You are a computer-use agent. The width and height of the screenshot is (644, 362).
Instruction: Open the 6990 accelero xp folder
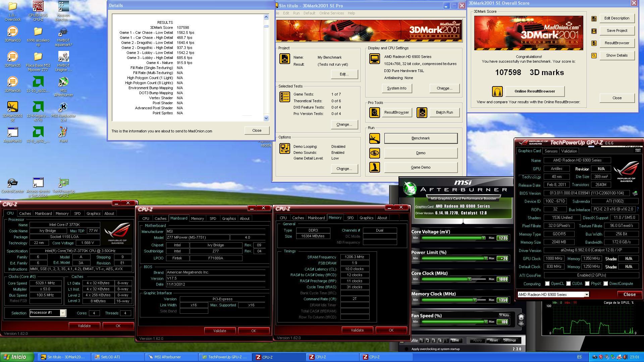click(38, 36)
